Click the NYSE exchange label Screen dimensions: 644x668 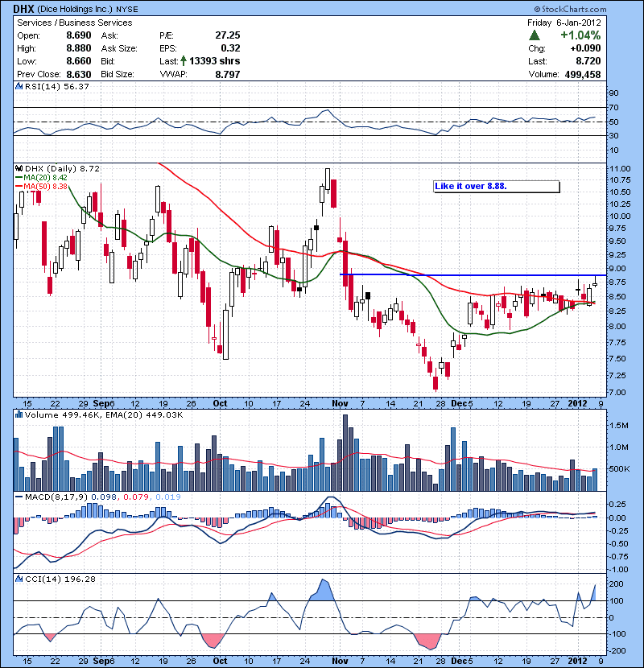pyautogui.click(x=127, y=9)
